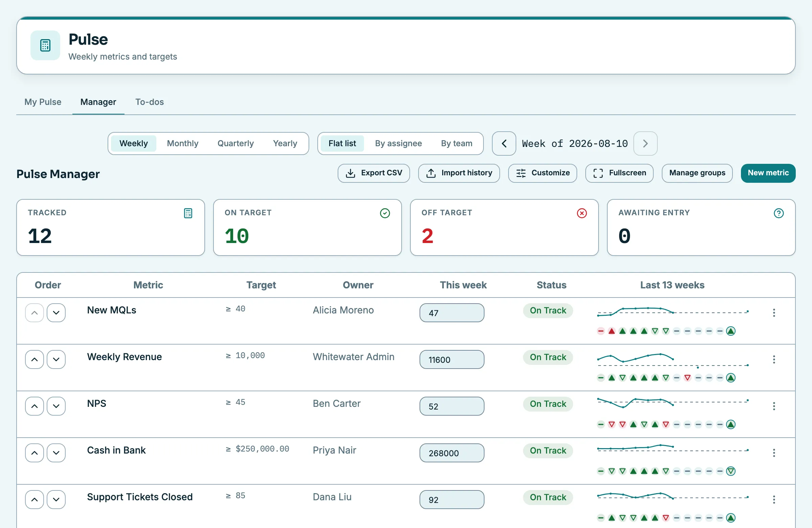The height and width of the screenshot is (528, 812).
Task: Open Support Tickets Closed row options menu
Action: coord(774,500)
